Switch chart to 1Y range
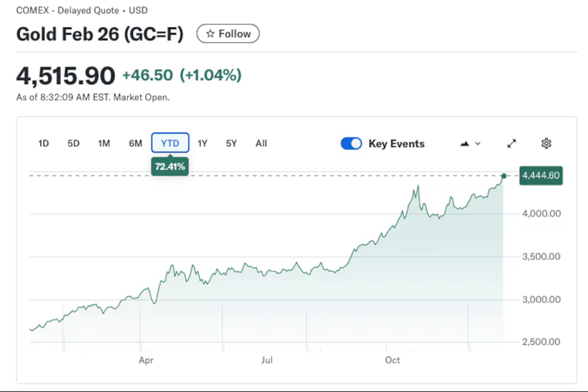Image resolution: width=588 pixels, height=392 pixels. [202, 144]
